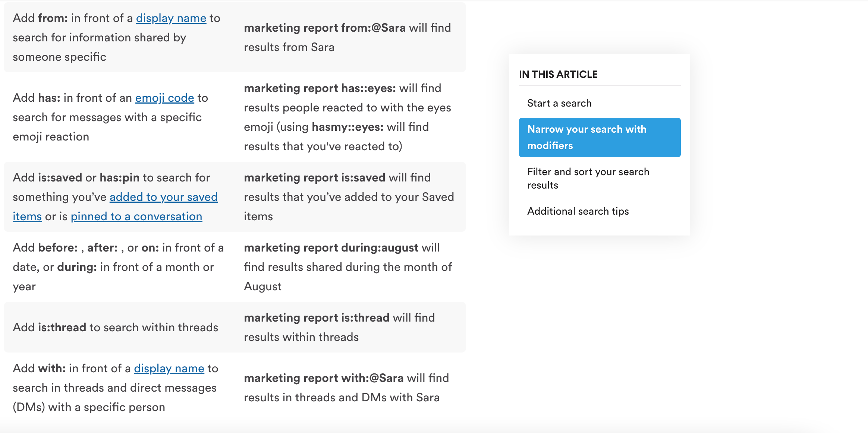
Task: Jump to the "Start a search" section
Action: [559, 103]
